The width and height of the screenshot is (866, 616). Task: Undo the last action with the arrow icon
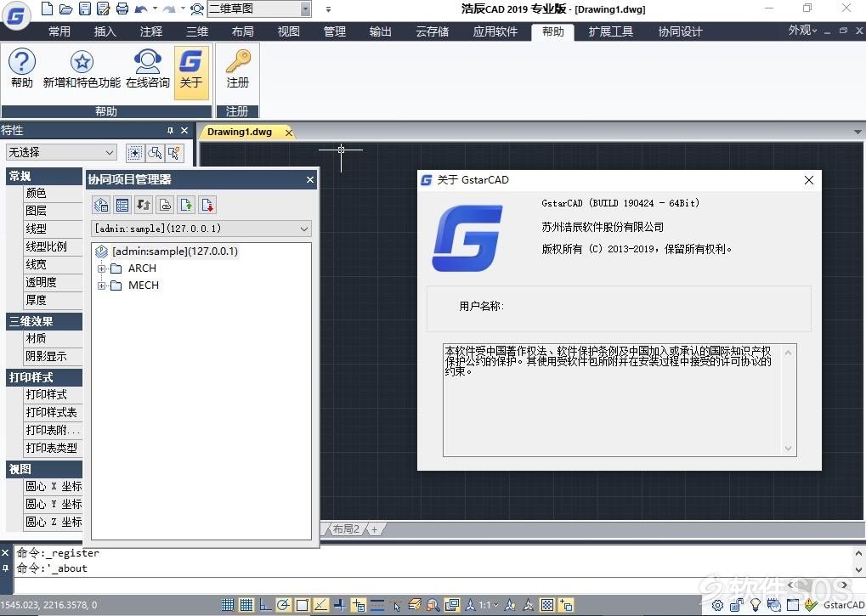pyautogui.click(x=141, y=8)
